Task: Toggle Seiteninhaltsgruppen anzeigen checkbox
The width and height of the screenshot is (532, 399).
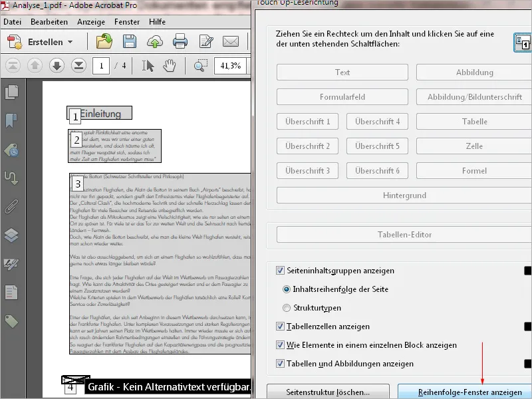Action: 280,271
